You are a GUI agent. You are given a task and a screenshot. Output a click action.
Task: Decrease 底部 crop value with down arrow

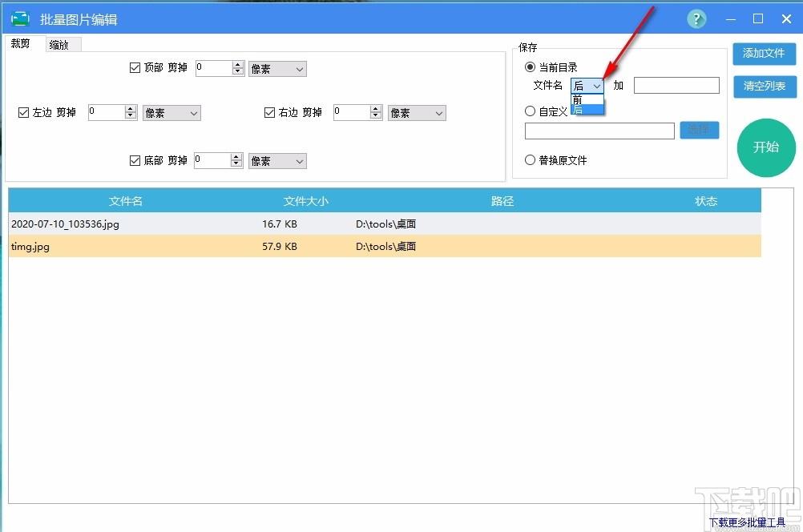(x=236, y=164)
